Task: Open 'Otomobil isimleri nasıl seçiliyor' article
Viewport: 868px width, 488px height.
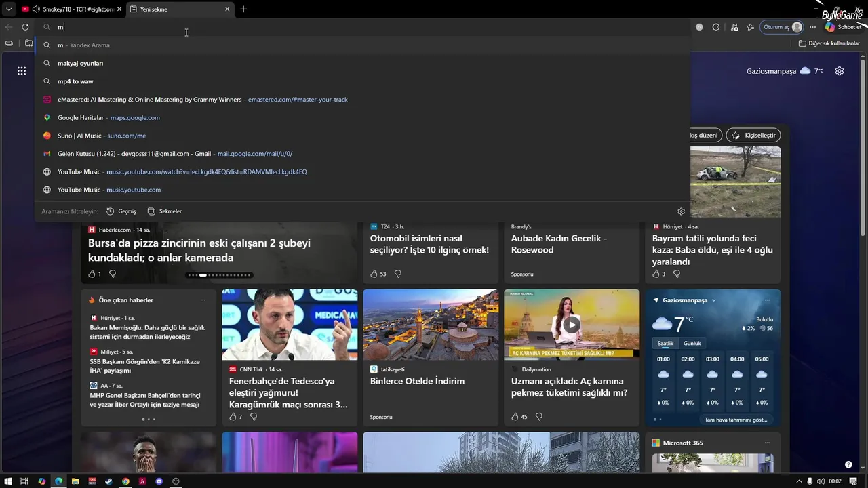Action: point(429,244)
